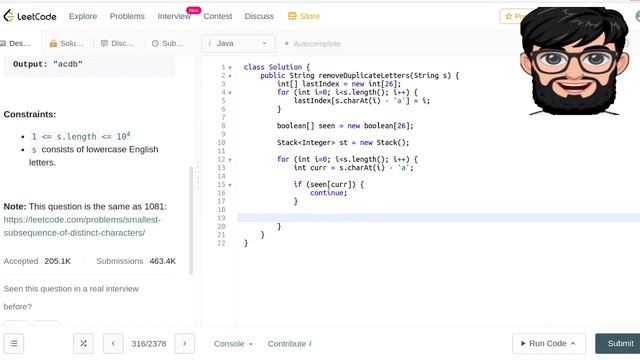Click the Output "acdb" example text
Screen dimensions: 640x360
click(x=48, y=64)
